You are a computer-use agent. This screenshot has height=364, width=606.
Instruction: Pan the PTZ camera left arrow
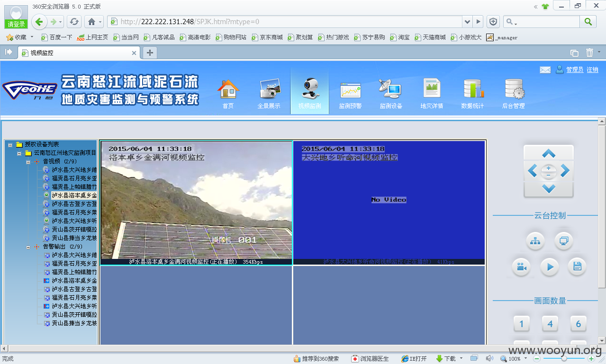(x=532, y=170)
